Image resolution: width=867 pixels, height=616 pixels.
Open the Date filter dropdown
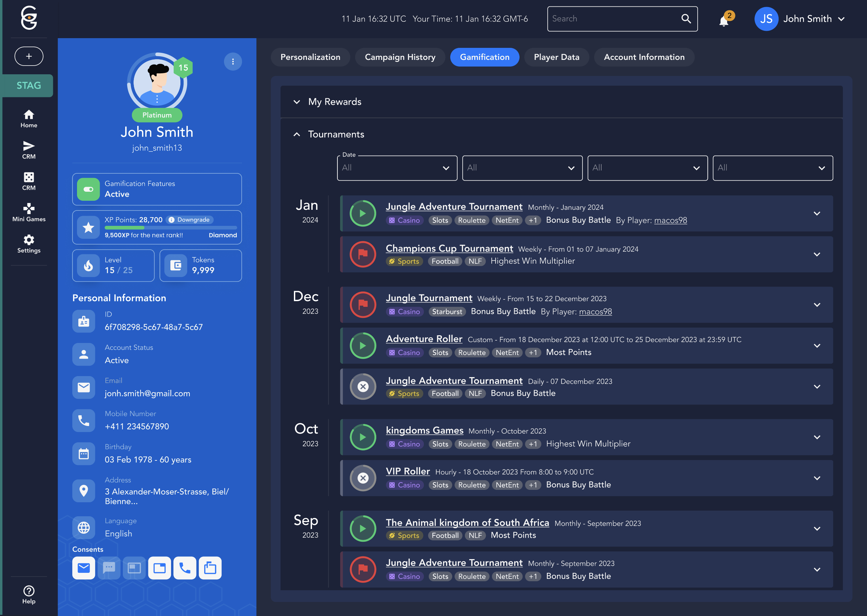pos(396,168)
